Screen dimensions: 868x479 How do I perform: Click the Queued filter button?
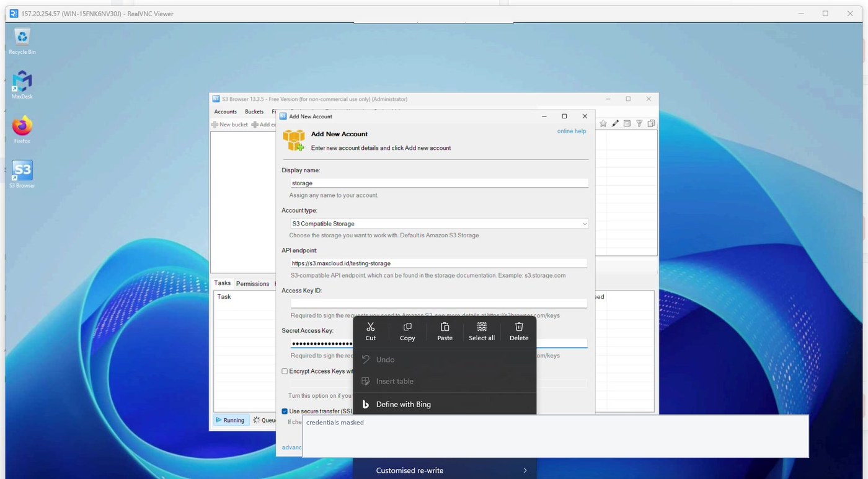point(264,420)
